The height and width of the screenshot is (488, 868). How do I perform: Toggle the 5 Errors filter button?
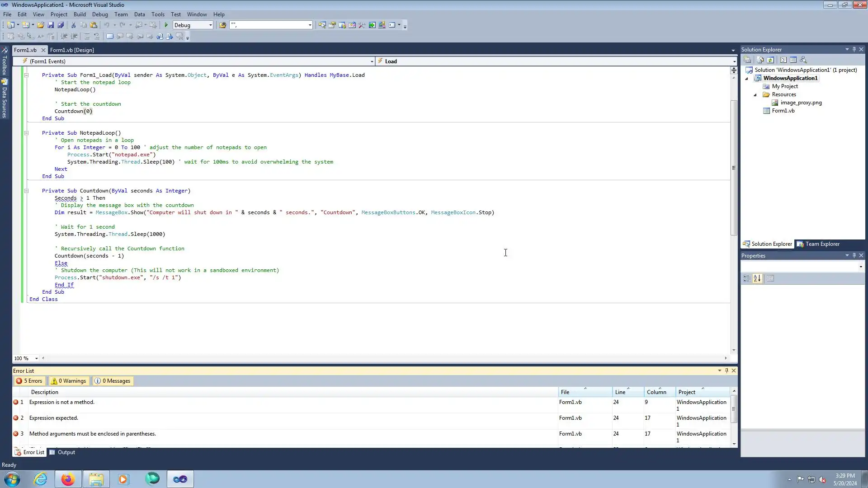coord(29,381)
